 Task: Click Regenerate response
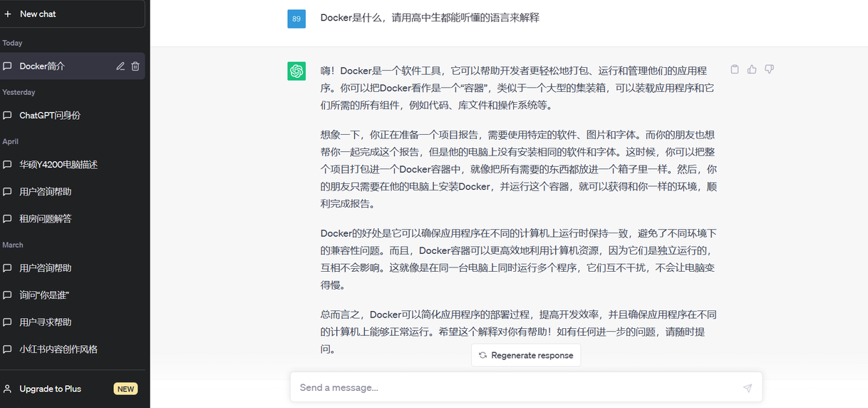[x=526, y=355]
